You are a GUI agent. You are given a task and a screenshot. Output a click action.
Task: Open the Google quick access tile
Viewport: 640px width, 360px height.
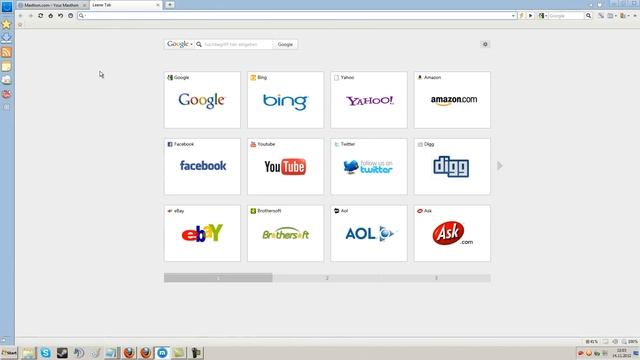click(x=202, y=100)
